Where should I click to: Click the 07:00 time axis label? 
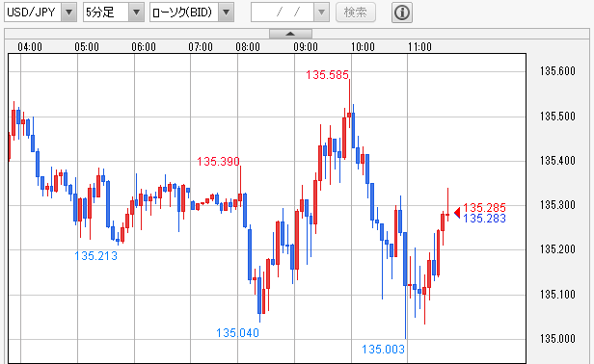pyautogui.click(x=201, y=47)
